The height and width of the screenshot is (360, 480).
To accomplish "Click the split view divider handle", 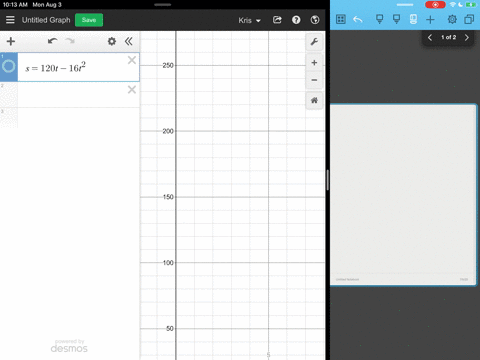I will (x=328, y=180).
